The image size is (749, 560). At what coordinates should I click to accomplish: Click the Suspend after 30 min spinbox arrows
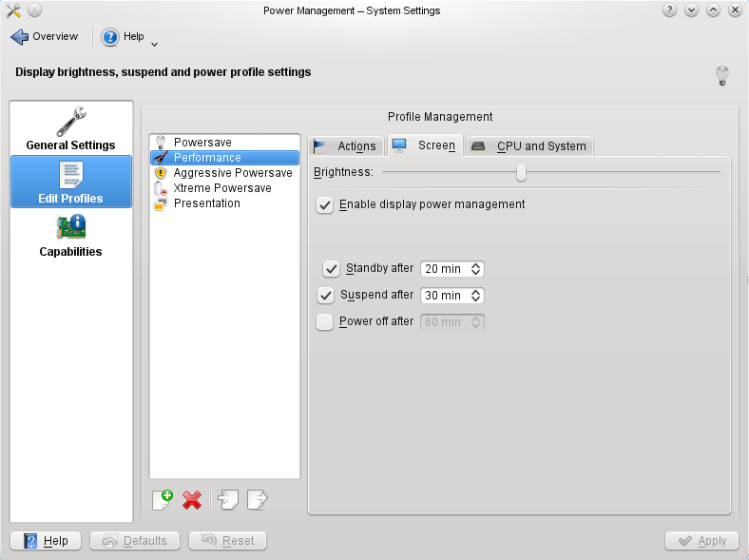click(476, 296)
